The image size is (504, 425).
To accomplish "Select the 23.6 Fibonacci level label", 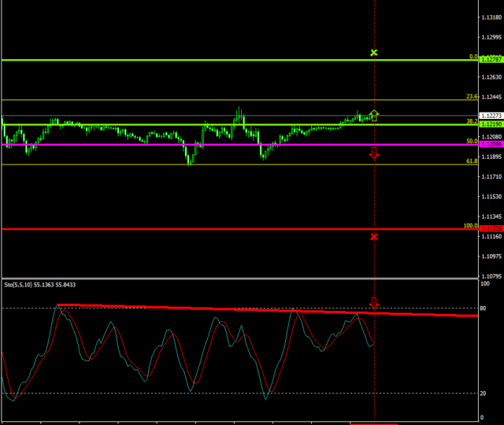I will click(x=472, y=97).
